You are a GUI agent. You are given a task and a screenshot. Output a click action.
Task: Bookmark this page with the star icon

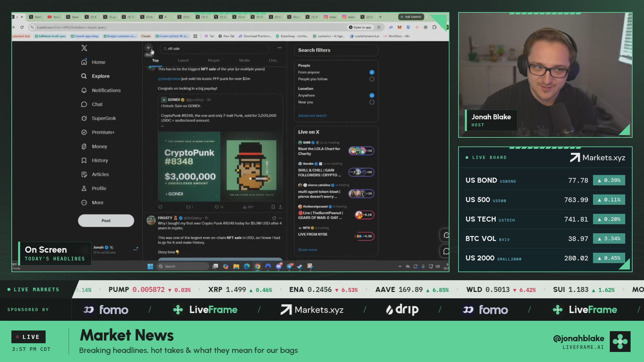pyautogui.click(x=379, y=27)
